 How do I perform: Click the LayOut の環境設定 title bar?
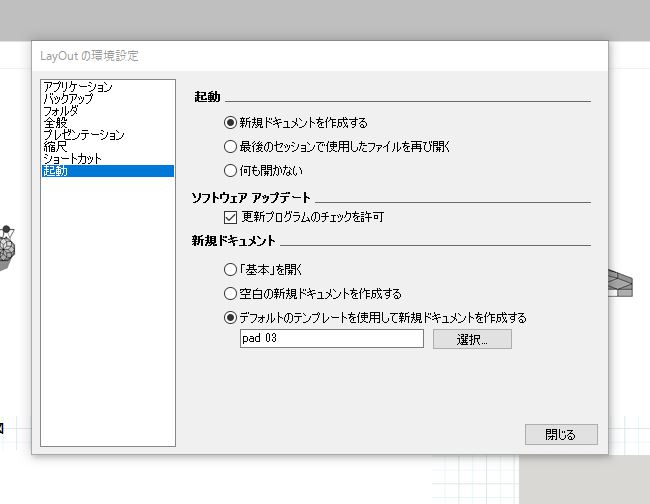[x=320, y=56]
